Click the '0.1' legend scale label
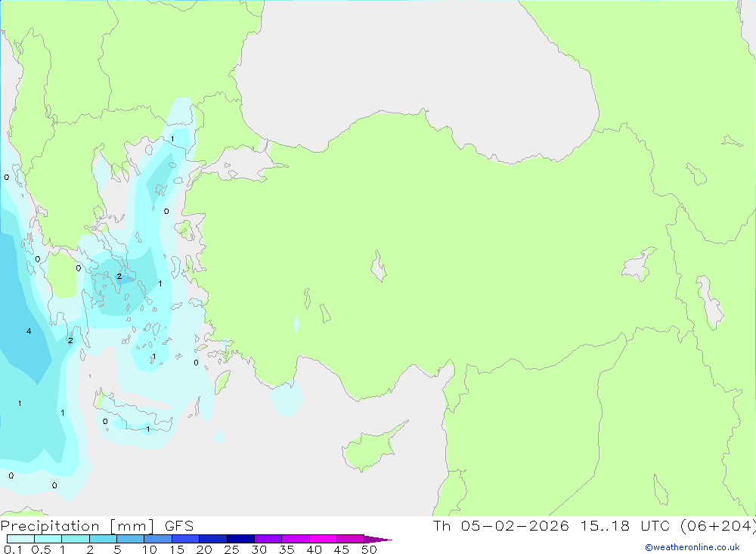This screenshot has width=756, height=554. (x=13, y=549)
